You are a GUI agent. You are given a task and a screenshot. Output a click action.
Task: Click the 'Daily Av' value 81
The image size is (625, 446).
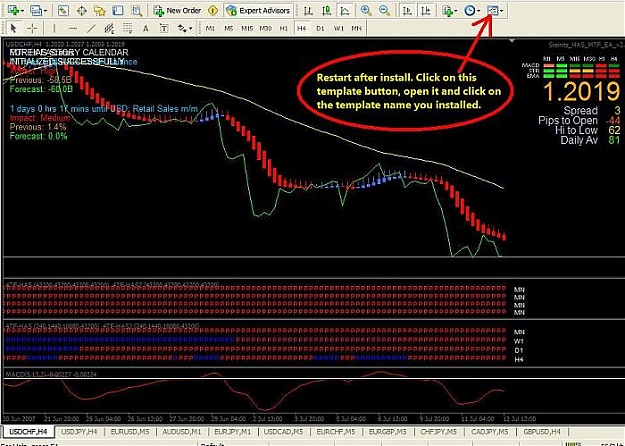pos(614,140)
